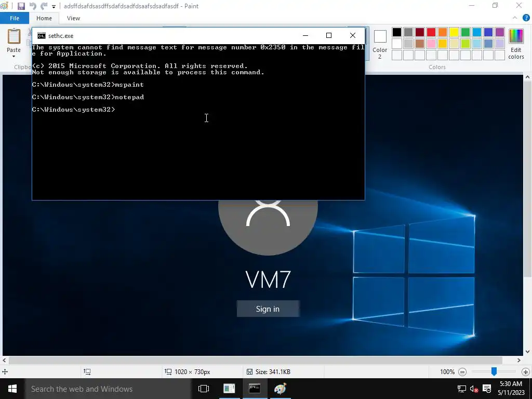
Task: Click the 'notepad' command line in console
Action: 88,97
